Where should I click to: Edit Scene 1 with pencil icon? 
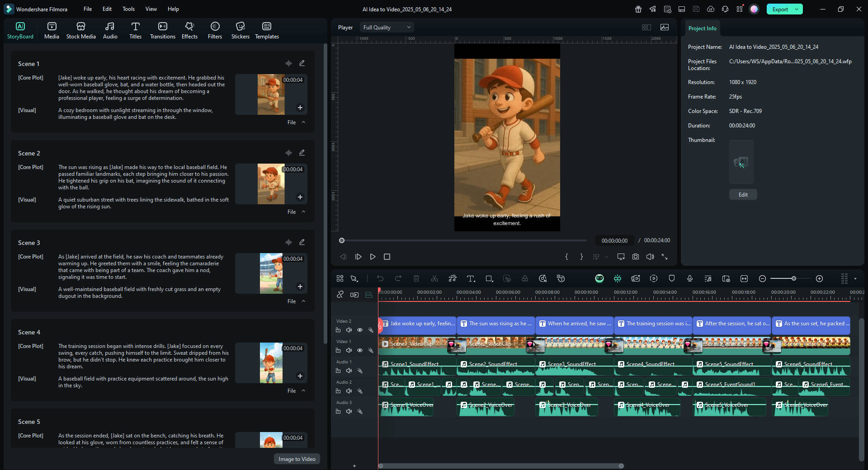coord(302,63)
